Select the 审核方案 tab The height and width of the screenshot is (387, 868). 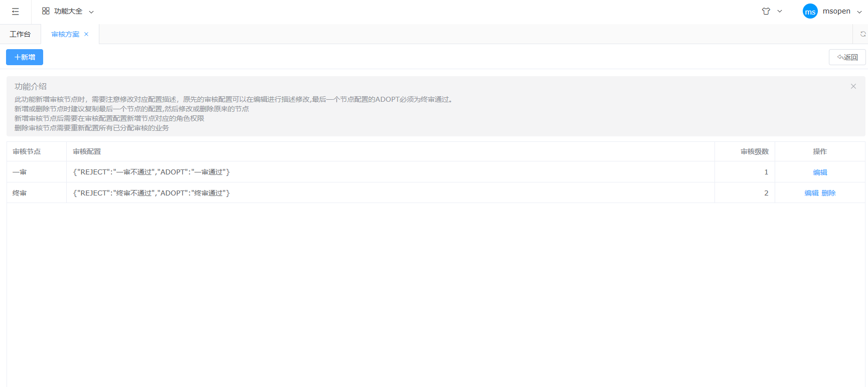coord(65,34)
